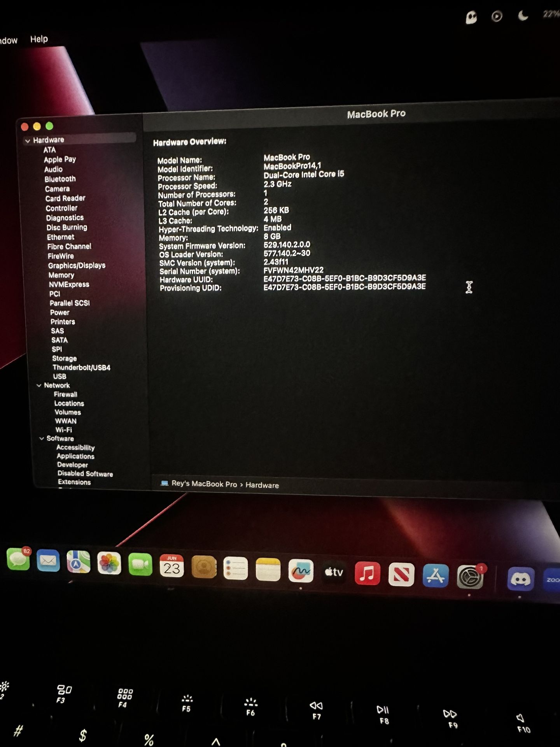Select Controller in the sidebar

61,208
